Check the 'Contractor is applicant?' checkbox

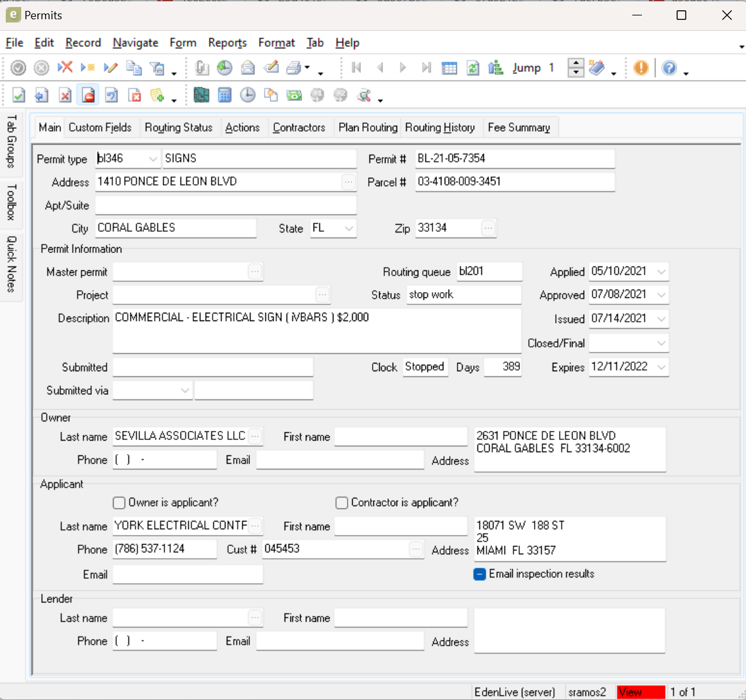tap(342, 503)
